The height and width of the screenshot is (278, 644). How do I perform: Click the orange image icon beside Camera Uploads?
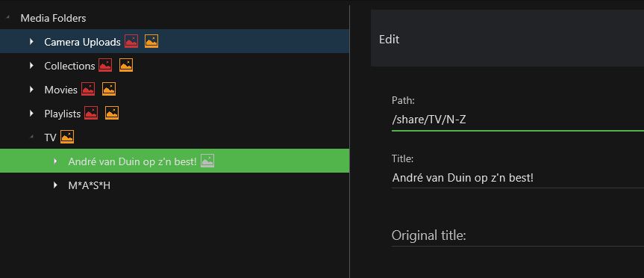tap(151, 41)
